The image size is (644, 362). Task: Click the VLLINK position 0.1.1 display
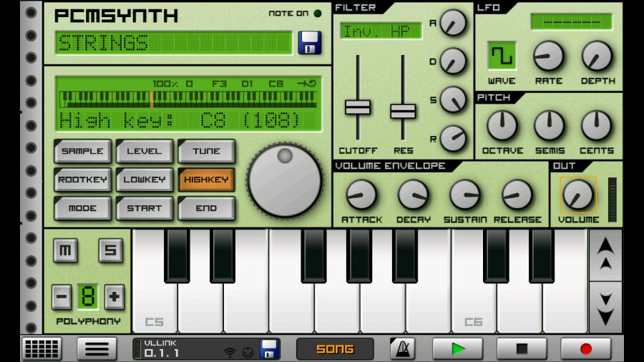(x=162, y=353)
